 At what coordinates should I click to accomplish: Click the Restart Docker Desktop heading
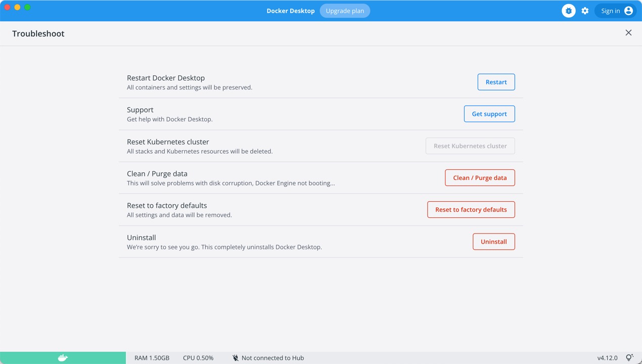pos(166,78)
